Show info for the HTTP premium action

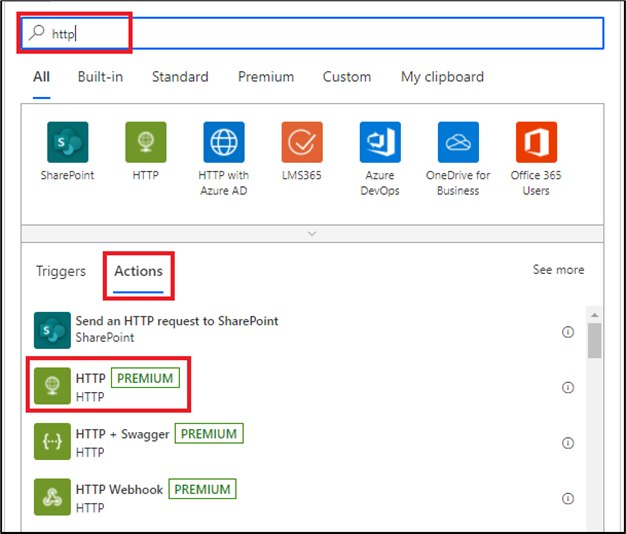tap(568, 388)
